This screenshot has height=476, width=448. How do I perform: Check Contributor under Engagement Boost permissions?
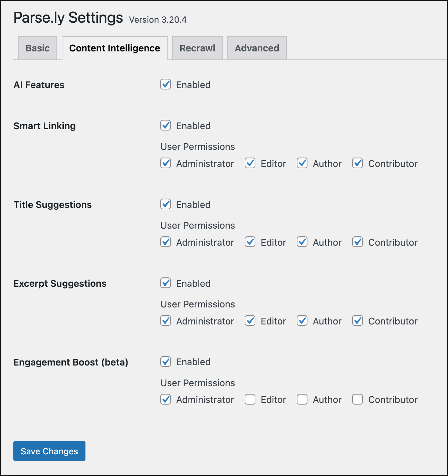[358, 399]
